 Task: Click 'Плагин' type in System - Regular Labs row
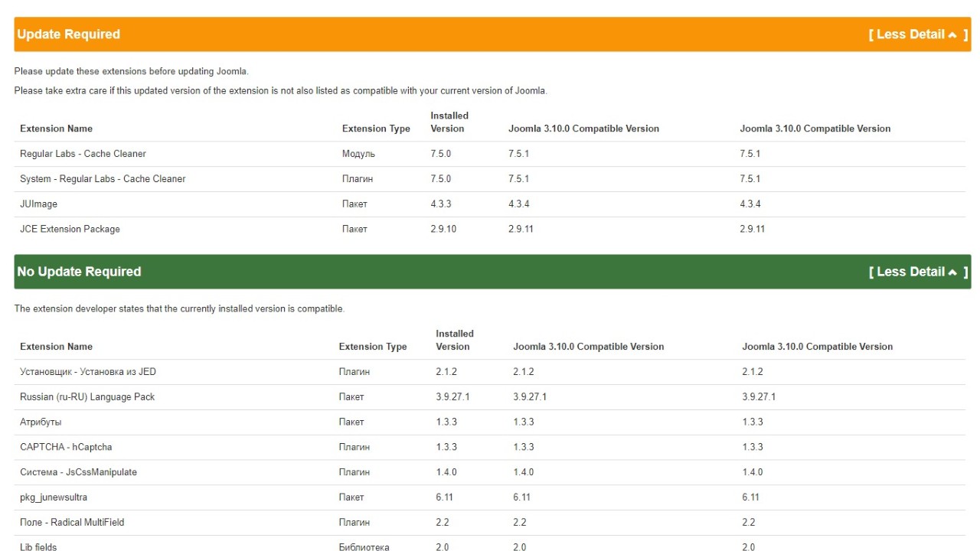358,179
